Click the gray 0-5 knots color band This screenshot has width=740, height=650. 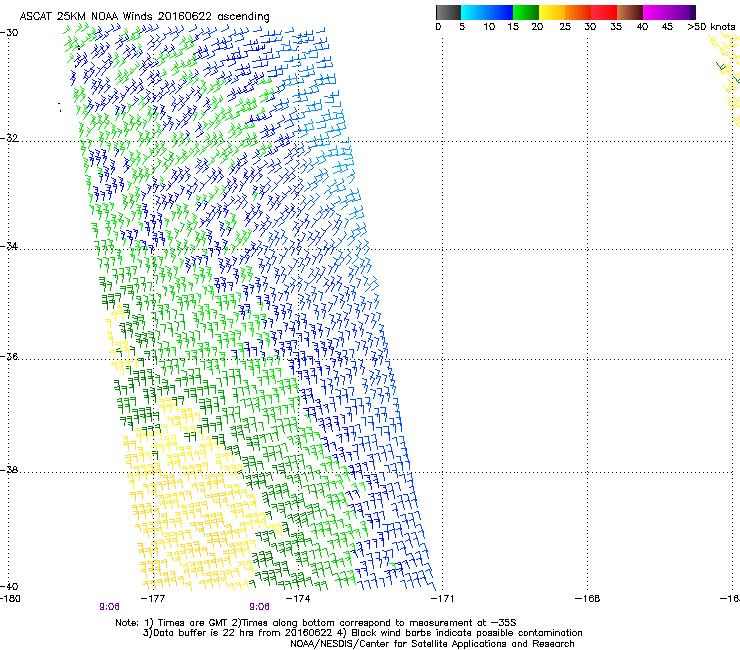pos(448,12)
